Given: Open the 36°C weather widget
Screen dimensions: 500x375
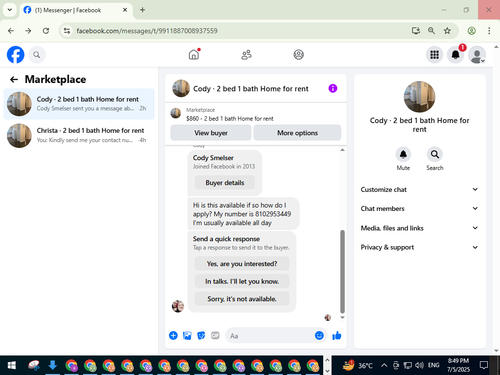Looking at the screenshot, I should tap(358, 365).
